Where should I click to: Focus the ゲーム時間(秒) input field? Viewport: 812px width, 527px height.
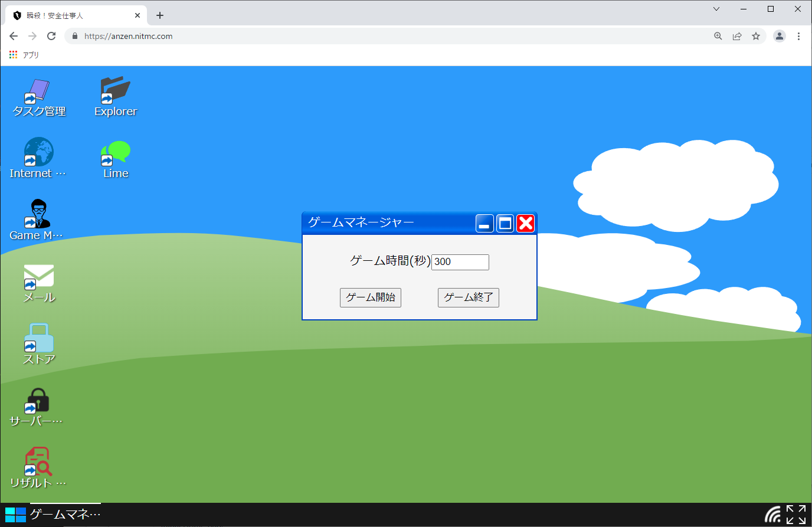pyautogui.click(x=460, y=262)
